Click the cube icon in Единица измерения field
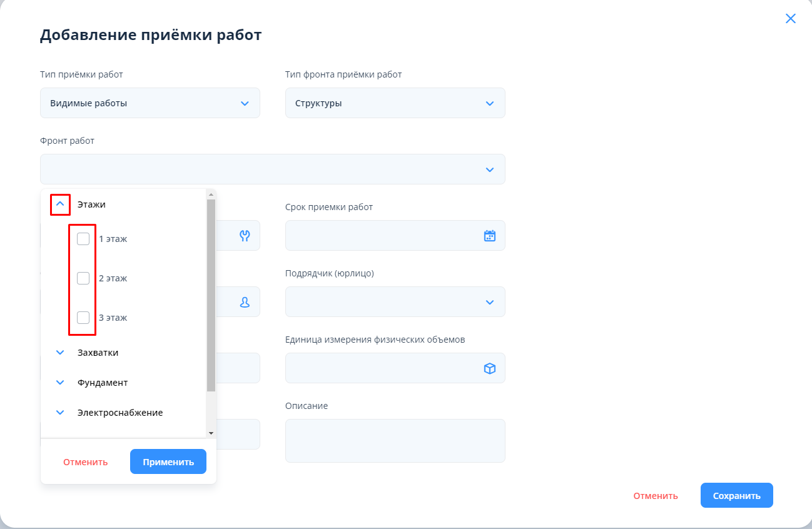This screenshot has width=812, height=529. point(489,368)
